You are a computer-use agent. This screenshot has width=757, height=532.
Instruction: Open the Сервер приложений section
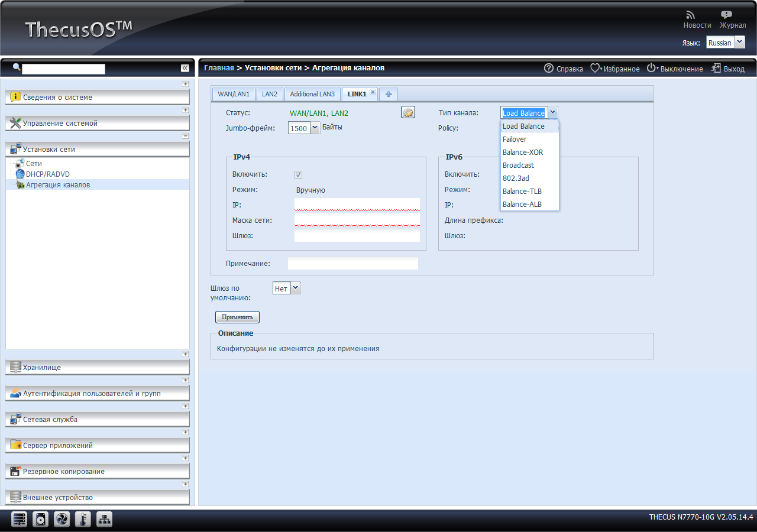coord(98,446)
